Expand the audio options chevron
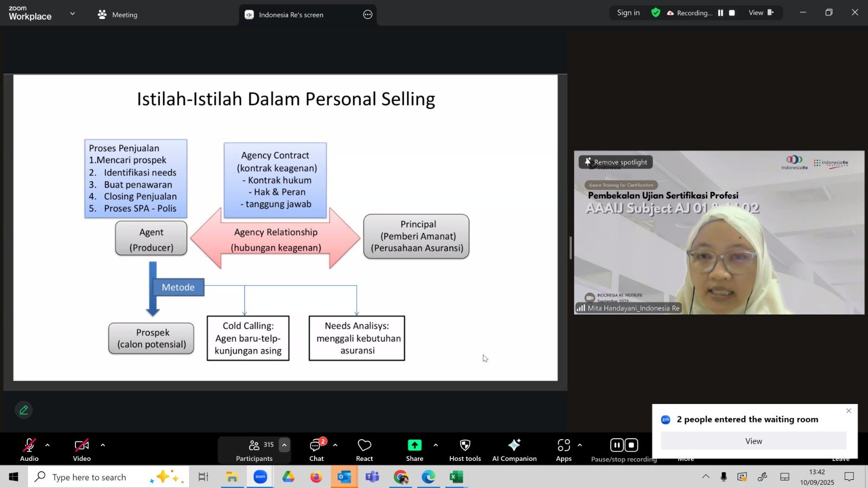This screenshot has height=488, width=868. click(x=47, y=445)
